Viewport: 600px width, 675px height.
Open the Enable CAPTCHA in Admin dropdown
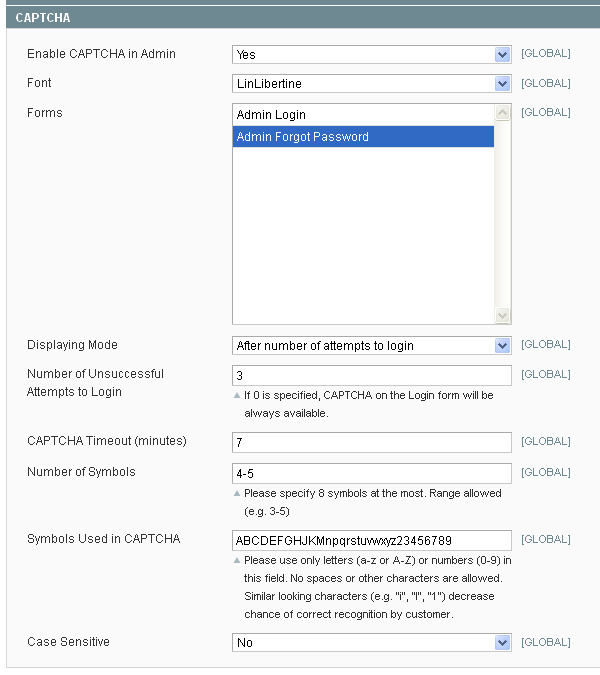[371, 54]
